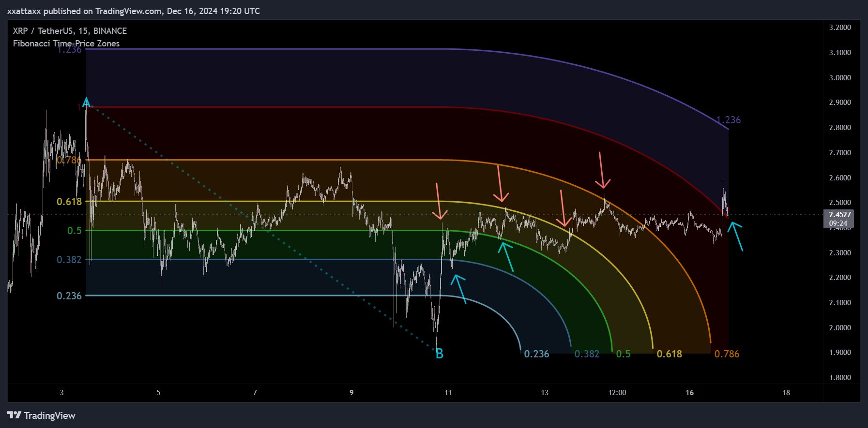This screenshot has height=428, width=868.
Task: Click the 0.236 label beside the cyan horizontal line
Action: (69, 296)
